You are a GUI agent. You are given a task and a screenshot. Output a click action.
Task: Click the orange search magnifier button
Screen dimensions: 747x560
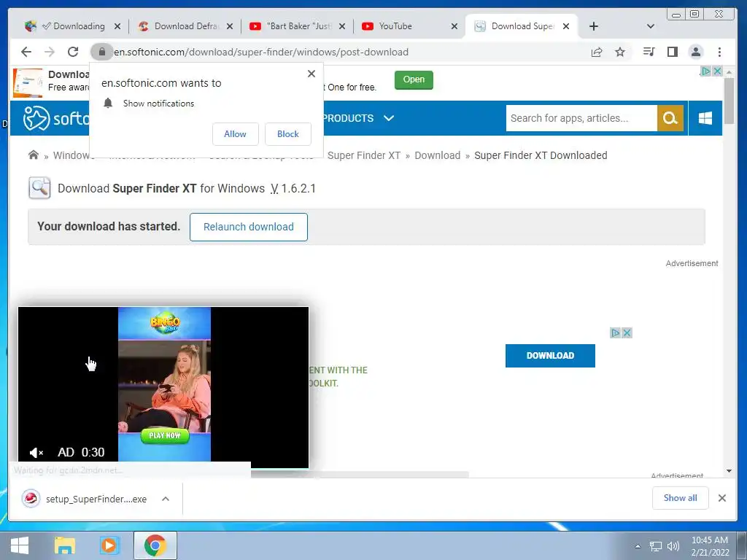coord(670,118)
